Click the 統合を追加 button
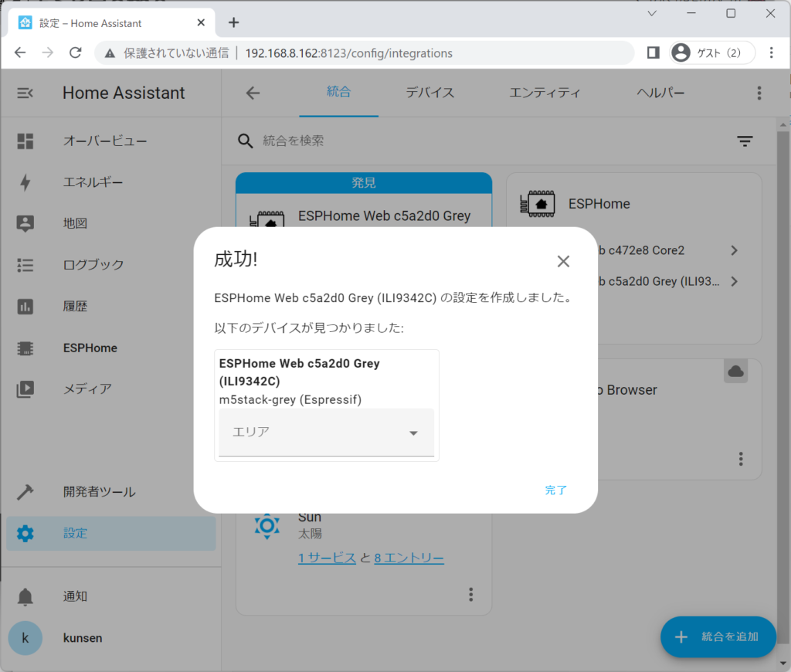The image size is (791, 672). [x=718, y=636]
